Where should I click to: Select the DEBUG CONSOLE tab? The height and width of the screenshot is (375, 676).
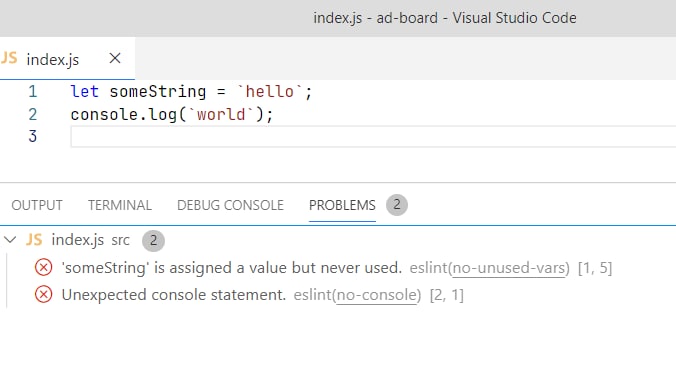[230, 205]
